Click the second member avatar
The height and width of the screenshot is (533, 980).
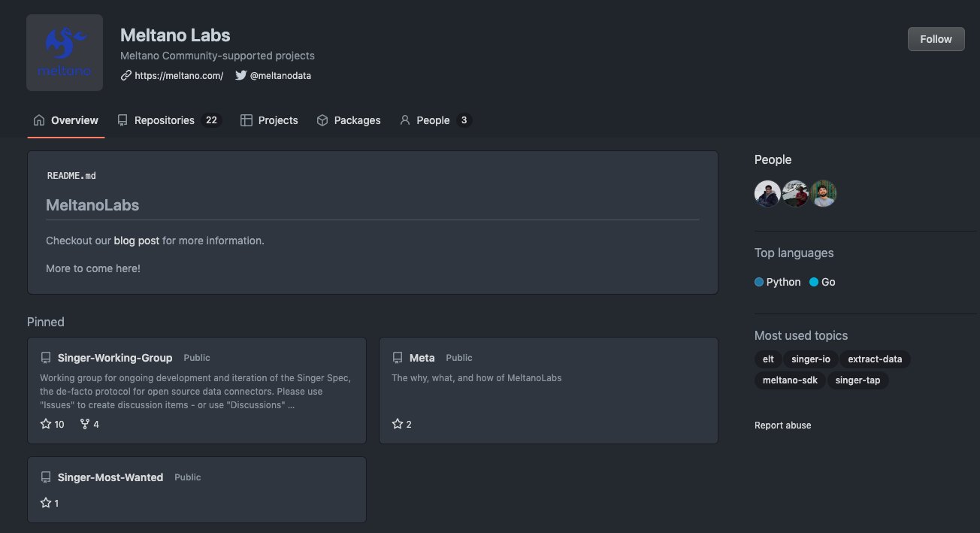click(x=795, y=193)
